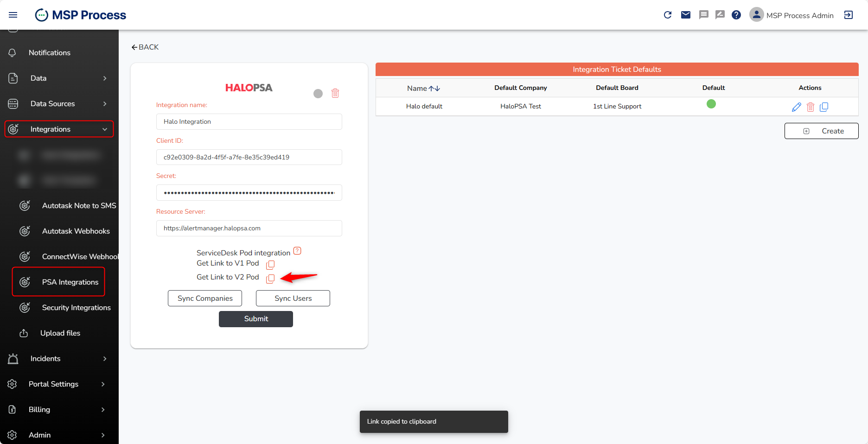Open Upload files page
Image resolution: width=868 pixels, height=444 pixels.
tap(60, 333)
